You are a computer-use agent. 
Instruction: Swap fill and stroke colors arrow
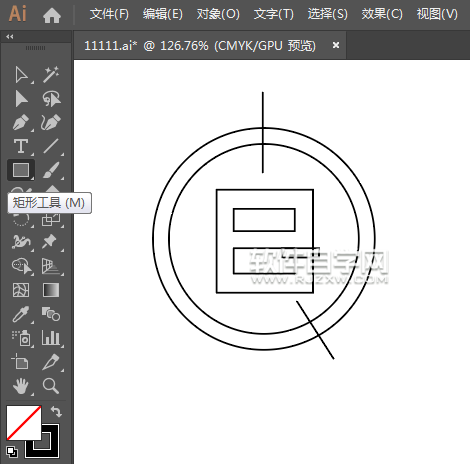56,412
